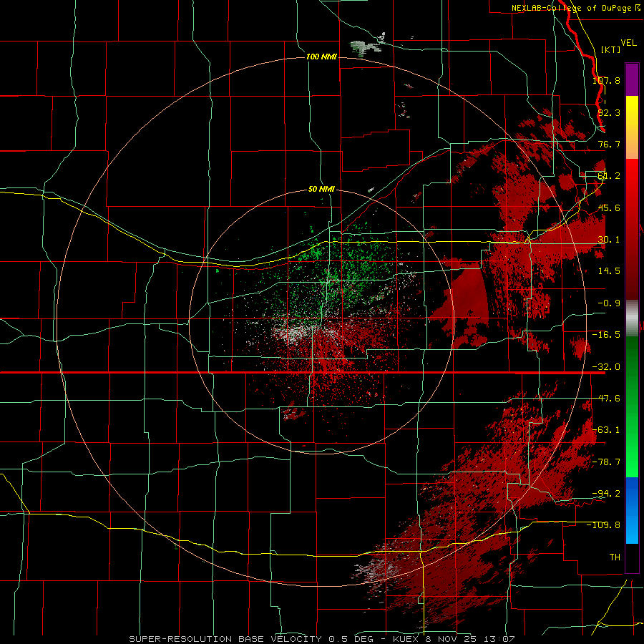Click the purple segment of the color bar
Image resolution: width=644 pixels, height=644 pixels.
pyautogui.click(x=632, y=79)
